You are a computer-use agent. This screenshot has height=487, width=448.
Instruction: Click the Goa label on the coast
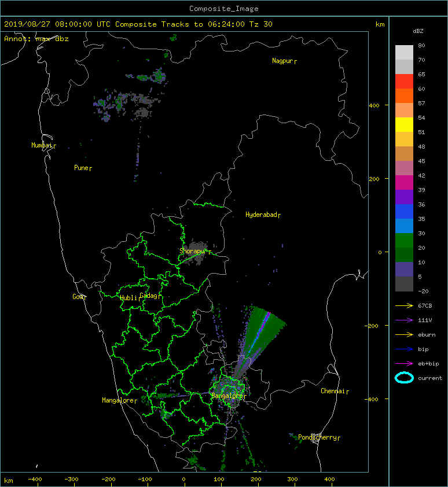tap(79, 297)
